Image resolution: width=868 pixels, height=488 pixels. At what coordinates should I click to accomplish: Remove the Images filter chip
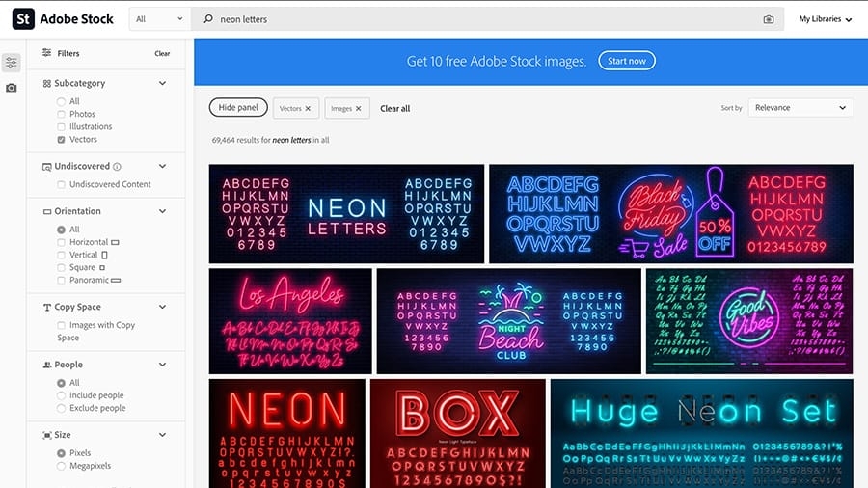(358, 108)
